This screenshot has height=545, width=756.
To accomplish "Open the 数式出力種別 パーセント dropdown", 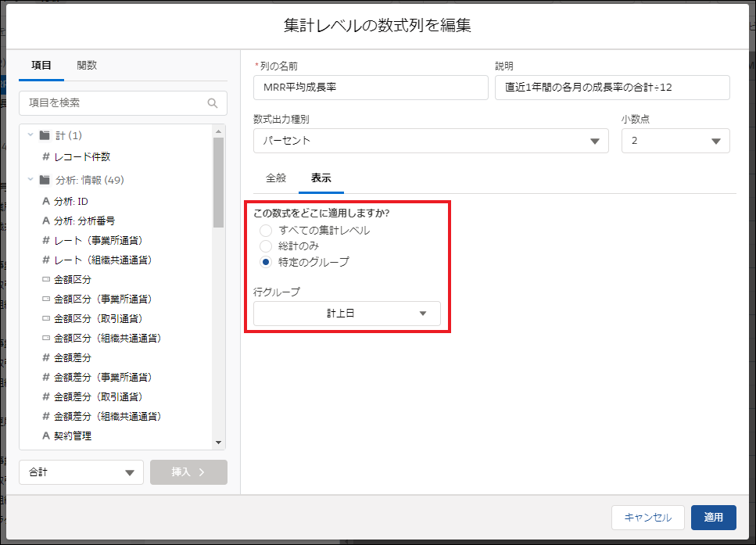I will [431, 141].
